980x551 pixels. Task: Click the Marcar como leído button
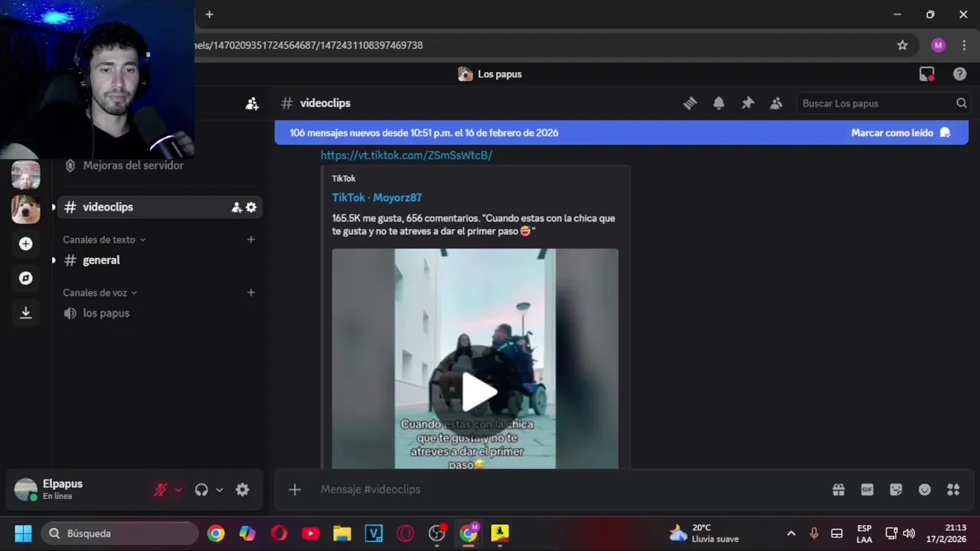[x=901, y=132]
